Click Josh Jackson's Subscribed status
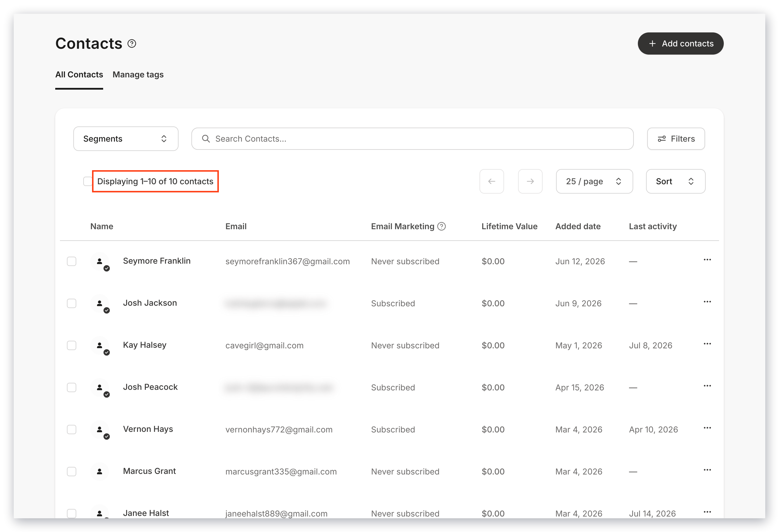The height and width of the screenshot is (532, 779). click(393, 304)
